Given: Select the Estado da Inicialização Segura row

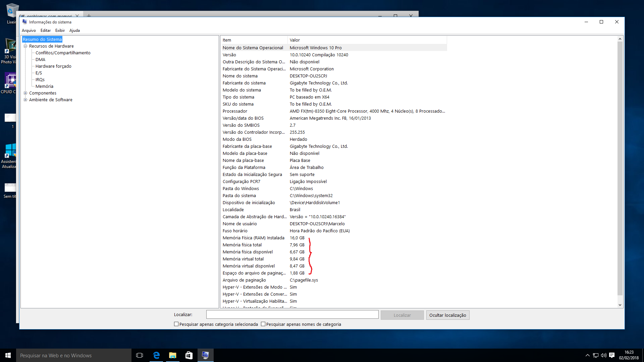Looking at the screenshot, I should click(334, 175).
